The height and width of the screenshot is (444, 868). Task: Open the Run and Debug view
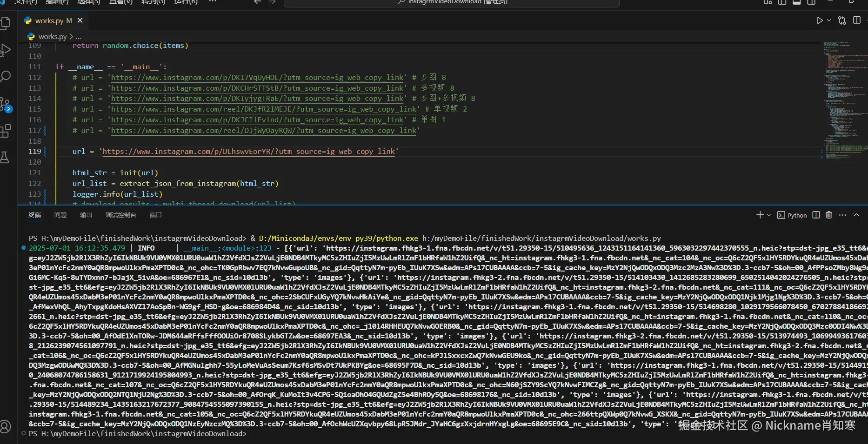pos(6,50)
